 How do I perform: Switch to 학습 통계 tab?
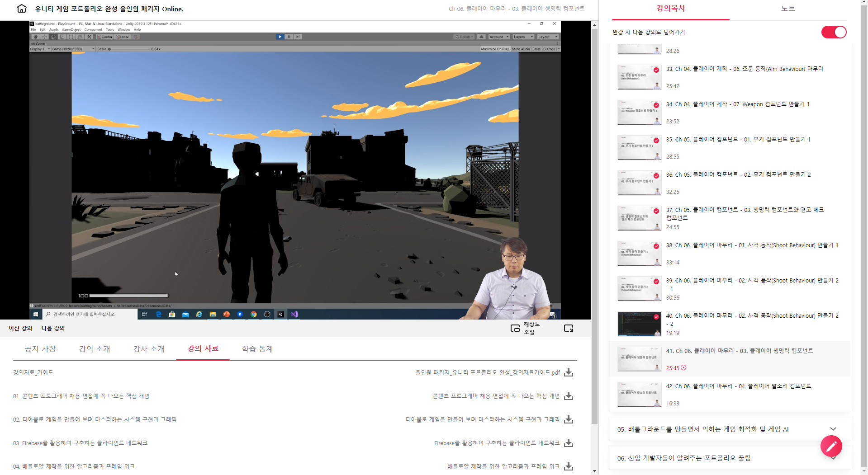click(257, 349)
